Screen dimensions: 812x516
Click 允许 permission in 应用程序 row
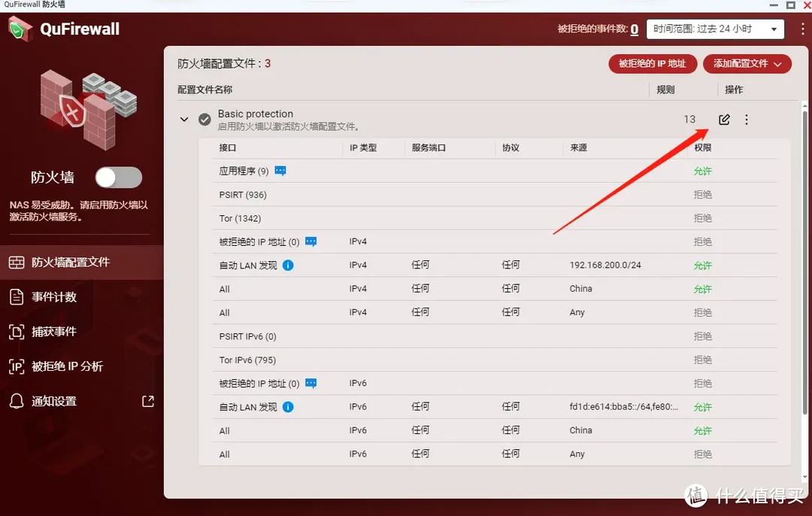click(x=703, y=171)
